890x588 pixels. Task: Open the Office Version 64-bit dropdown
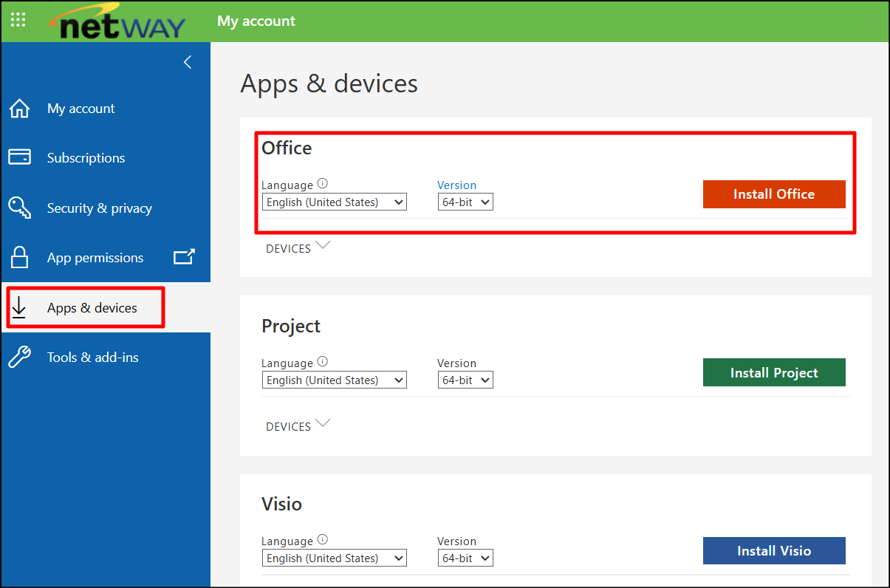tap(465, 202)
